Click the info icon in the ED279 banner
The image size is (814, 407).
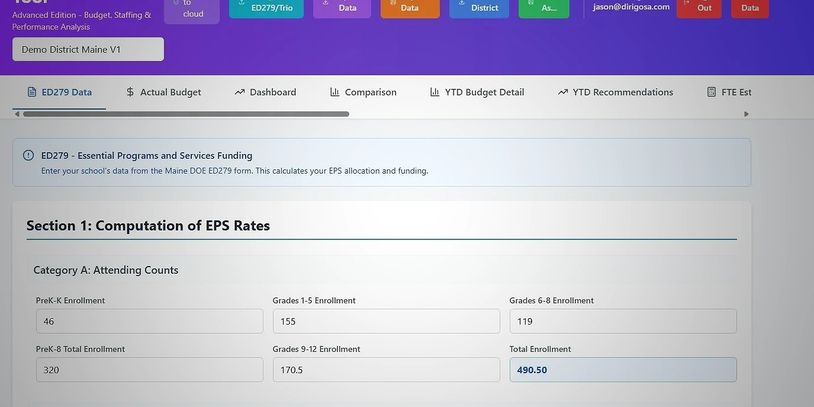pyautogui.click(x=28, y=156)
